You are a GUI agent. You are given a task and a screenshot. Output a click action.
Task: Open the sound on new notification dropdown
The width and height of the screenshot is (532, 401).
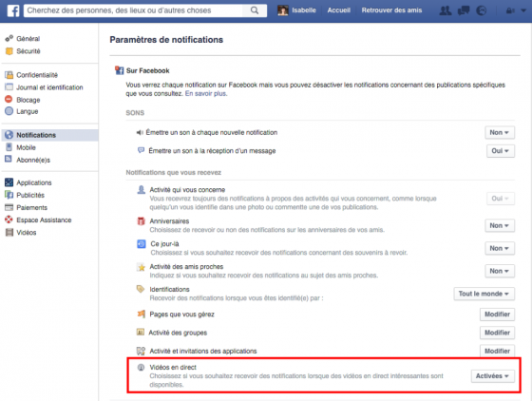[500, 133]
